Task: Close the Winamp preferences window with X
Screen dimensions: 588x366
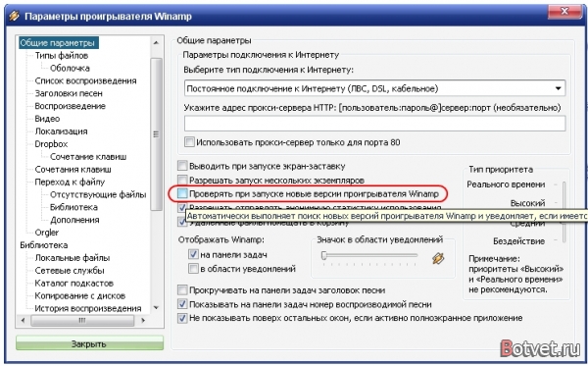Action: 564,11
